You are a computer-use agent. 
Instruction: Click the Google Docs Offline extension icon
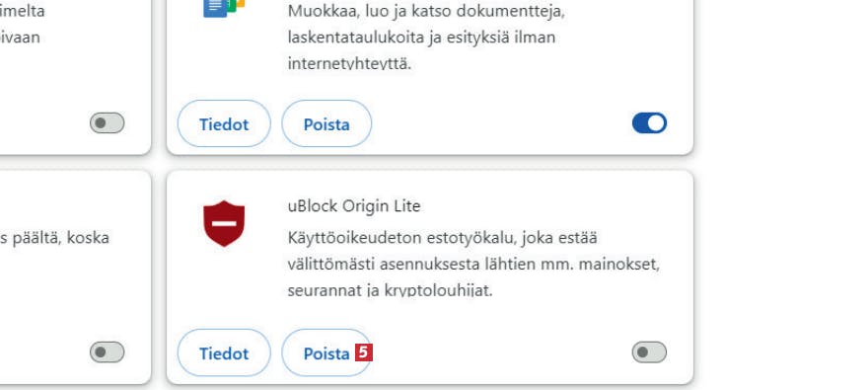[224, 8]
